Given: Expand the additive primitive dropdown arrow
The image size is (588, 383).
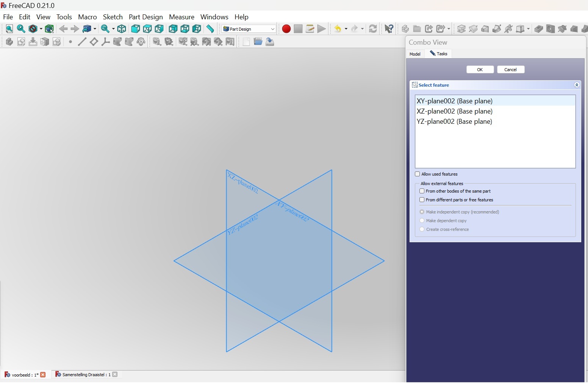Looking at the screenshot, I should coord(528,29).
